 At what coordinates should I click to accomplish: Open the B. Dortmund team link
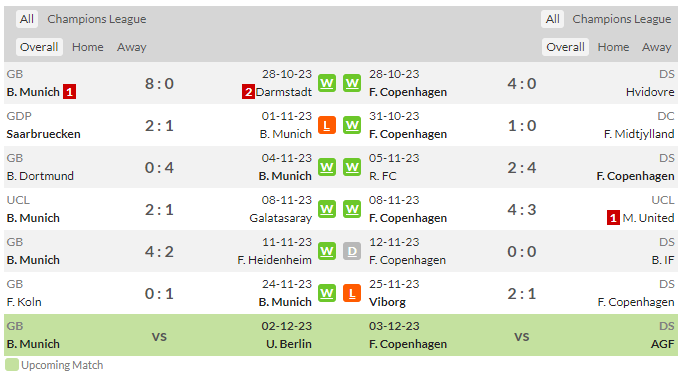point(40,176)
